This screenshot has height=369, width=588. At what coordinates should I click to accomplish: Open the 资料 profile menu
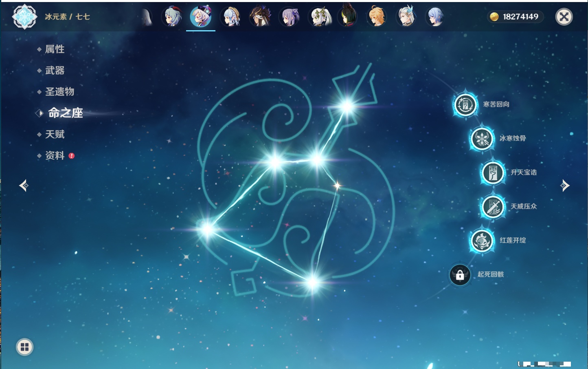[55, 155]
